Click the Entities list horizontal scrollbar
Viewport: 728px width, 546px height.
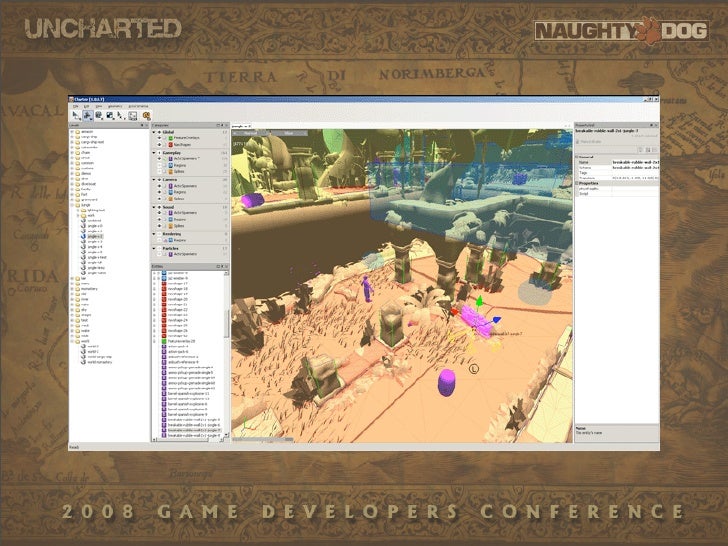point(189,440)
